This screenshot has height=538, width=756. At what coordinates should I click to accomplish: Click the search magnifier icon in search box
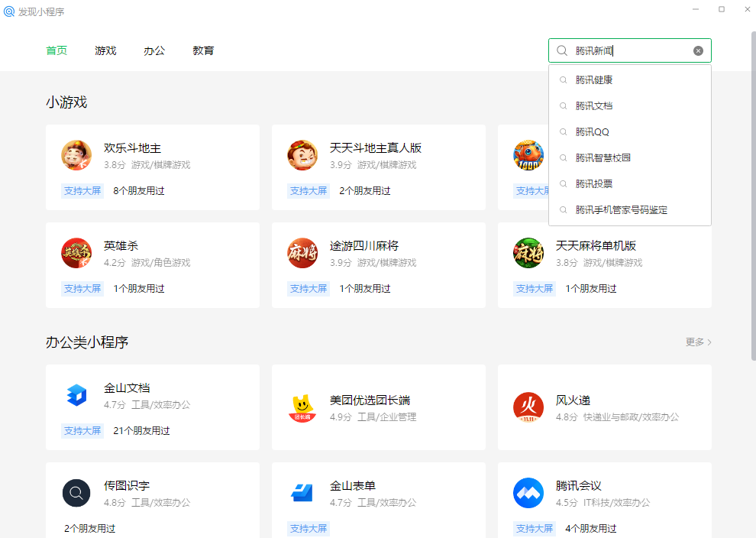(x=562, y=50)
